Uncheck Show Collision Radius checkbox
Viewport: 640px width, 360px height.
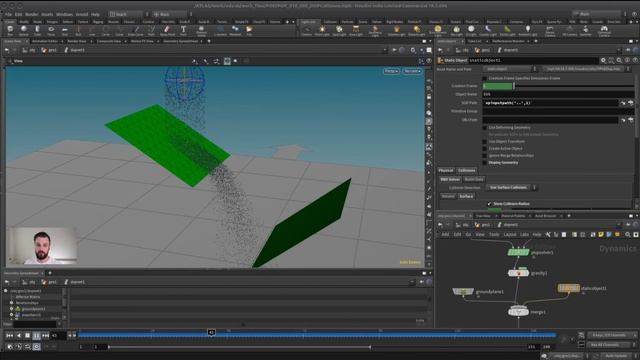click(489, 204)
